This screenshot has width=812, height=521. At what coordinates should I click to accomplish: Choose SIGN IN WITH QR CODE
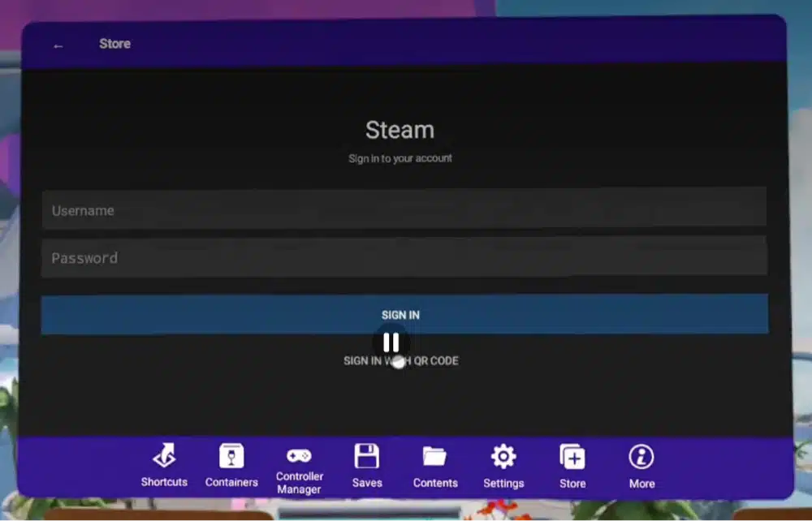(x=401, y=360)
